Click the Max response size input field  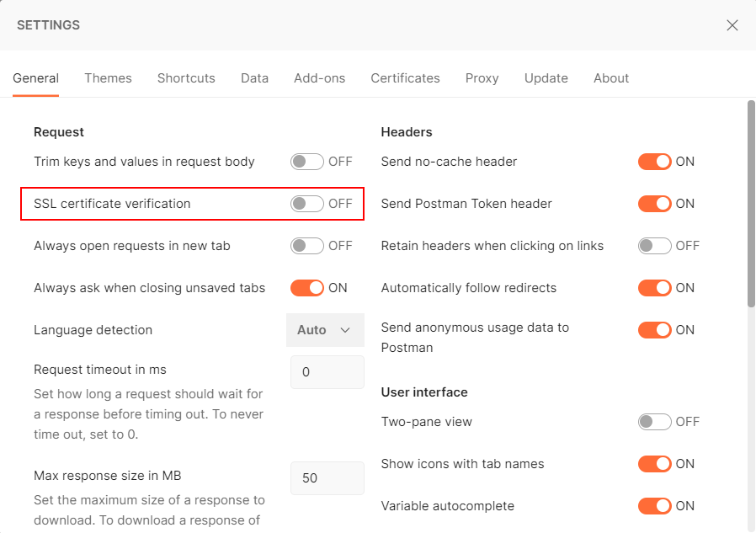pyautogui.click(x=327, y=478)
